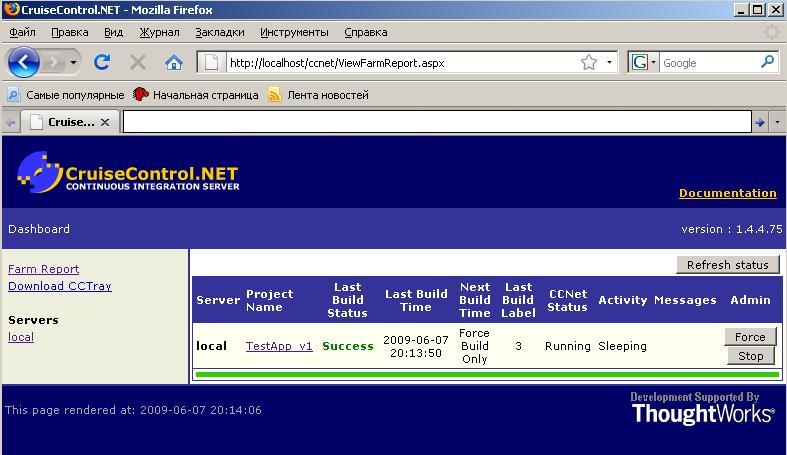The image size is (787, 455).
Task: Go back with the blue Back arrow
Action: pyautogui.click(x=23, y=63)
